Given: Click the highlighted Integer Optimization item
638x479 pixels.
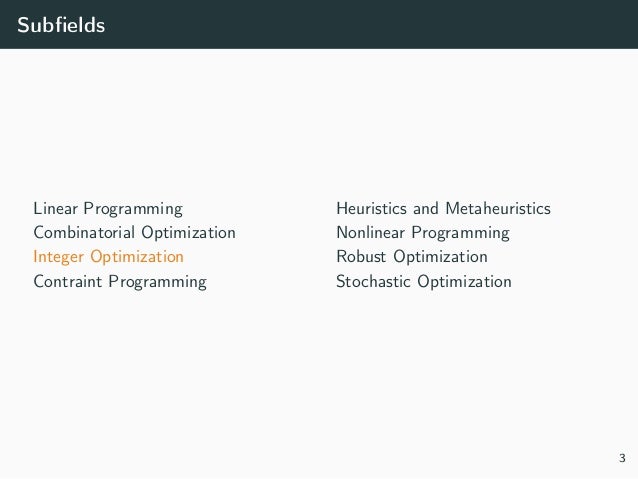Looking at the screenshot, I should (x=109, y=257).
